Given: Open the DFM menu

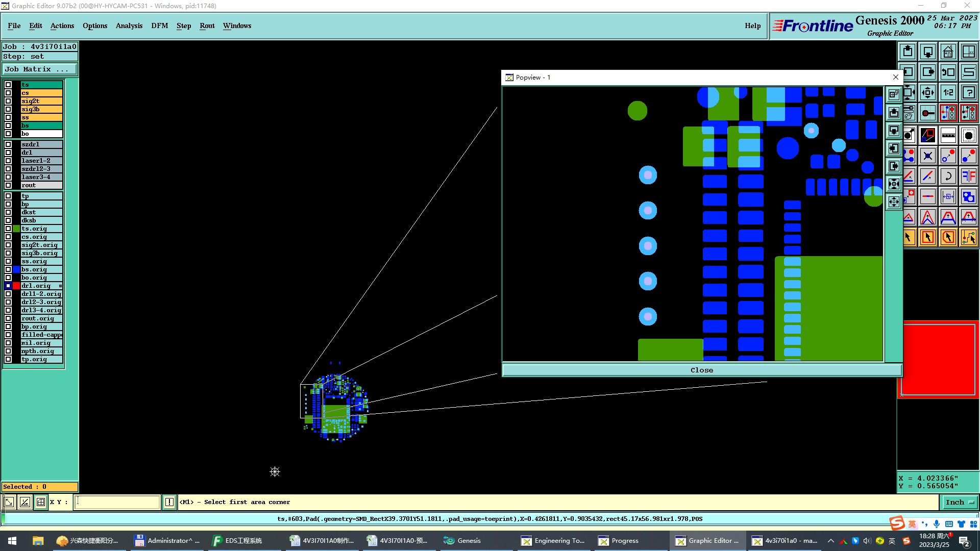Looking at the screenshot, I should click(159, 26).
